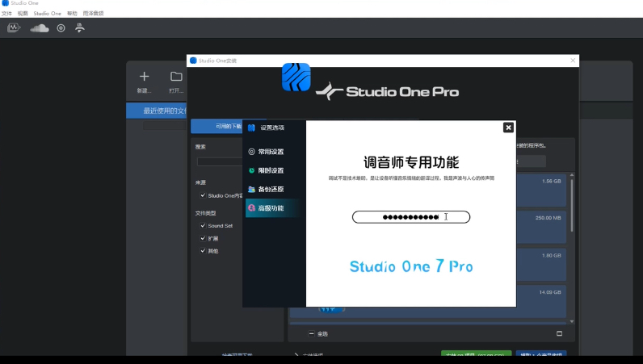Viewport: 643px width, 364px height.
Task: Click the fourth icon in top toolbar
Action: [x=80, y=28]
